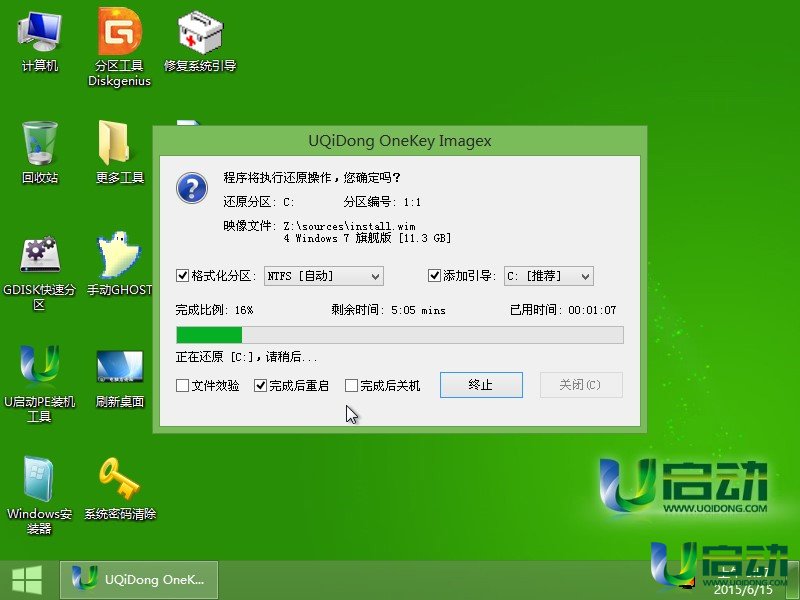This screenshot has width=800, height=600.
Task: Click the 还原分区: C: text
Action: tap(259, 202)
